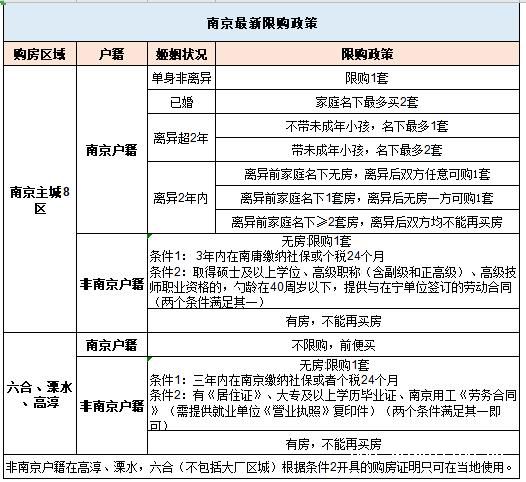The height and width of the screenshot is (482, 526).
Task: Select the 单身非离异 cell
Action: point(181,78)
